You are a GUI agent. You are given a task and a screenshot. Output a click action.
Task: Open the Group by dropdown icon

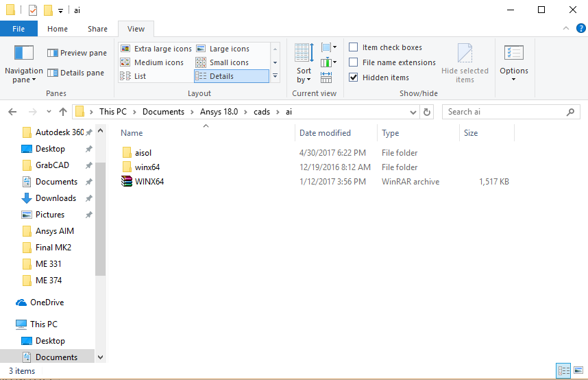pos(328,47)
